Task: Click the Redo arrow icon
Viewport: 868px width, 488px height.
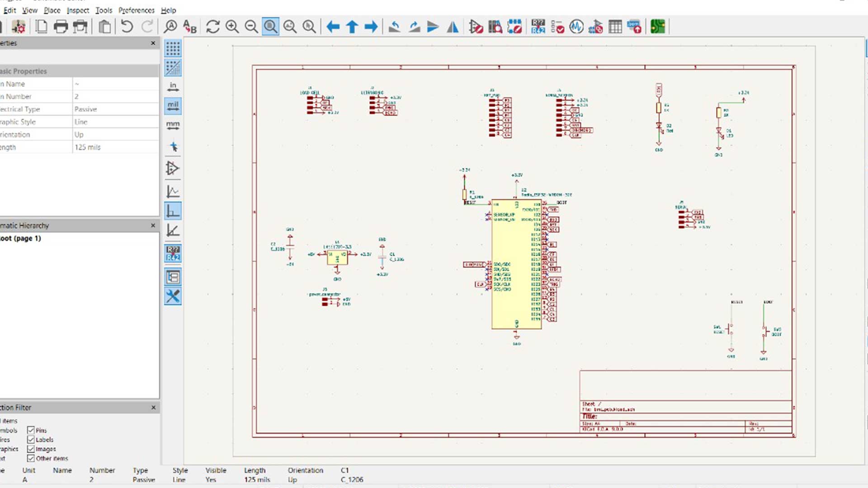Action: pos(147,27)
